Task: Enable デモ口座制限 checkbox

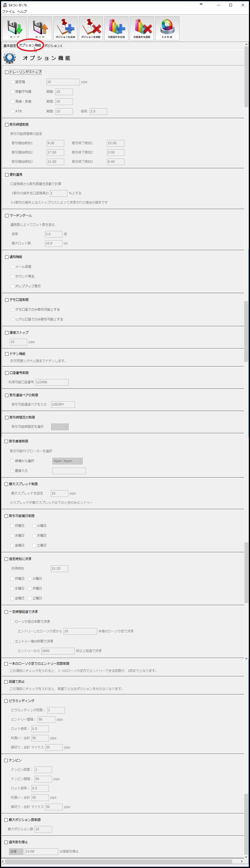Action: (x=7, y=300)
